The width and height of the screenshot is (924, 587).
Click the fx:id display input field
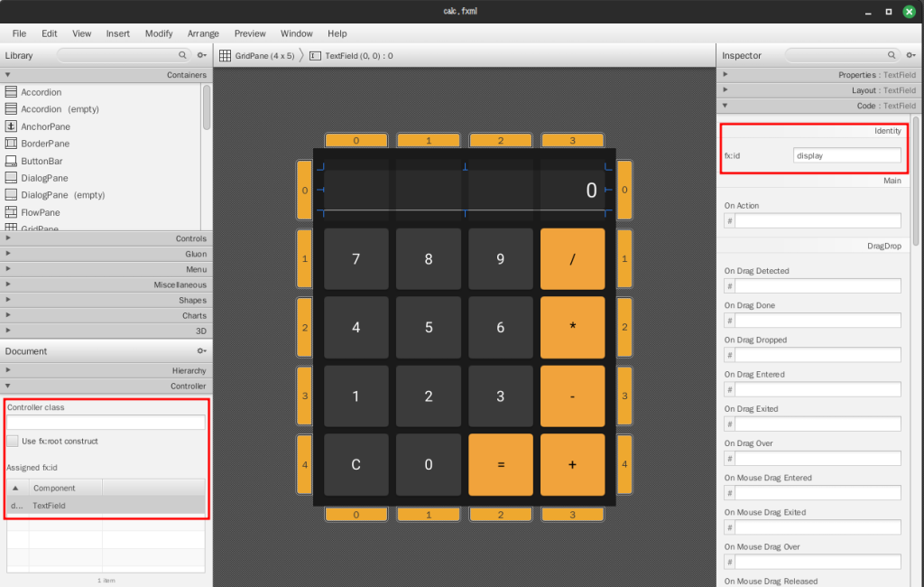(x=846, y=155)
